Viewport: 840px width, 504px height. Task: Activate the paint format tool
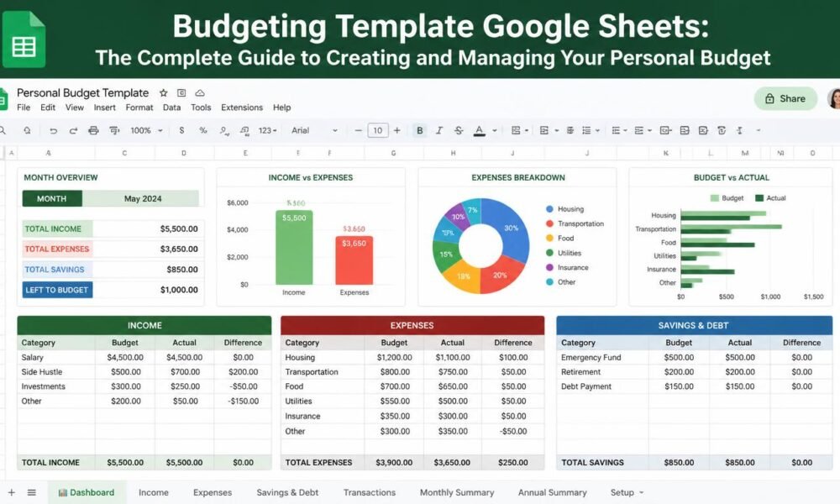tap(114, 130)
